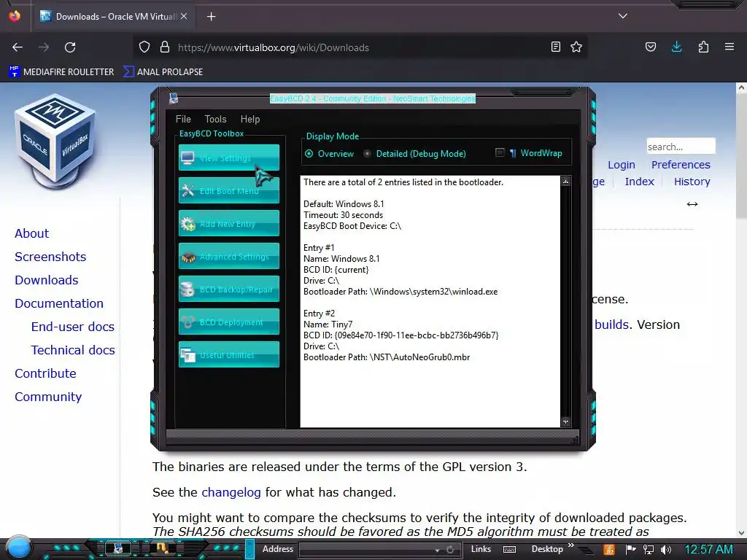Go to the About page
747x560 pixels.
31,233
